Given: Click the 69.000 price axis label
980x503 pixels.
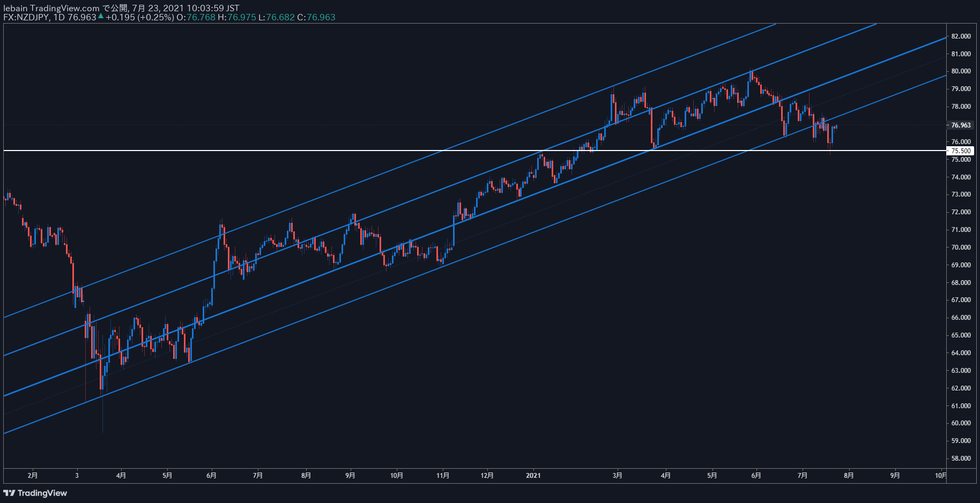Looking at the screenshot, I should click(x=961, y=265).
